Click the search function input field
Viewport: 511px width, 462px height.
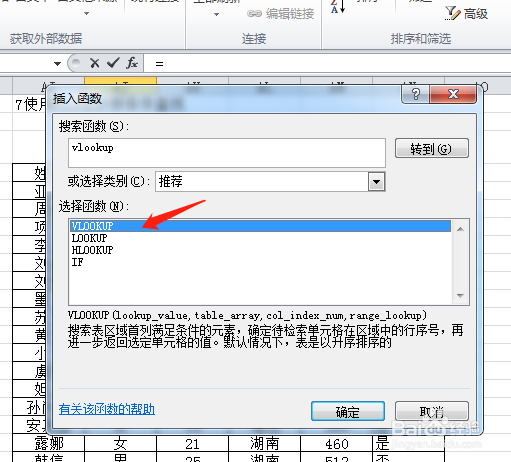point(227,153)
